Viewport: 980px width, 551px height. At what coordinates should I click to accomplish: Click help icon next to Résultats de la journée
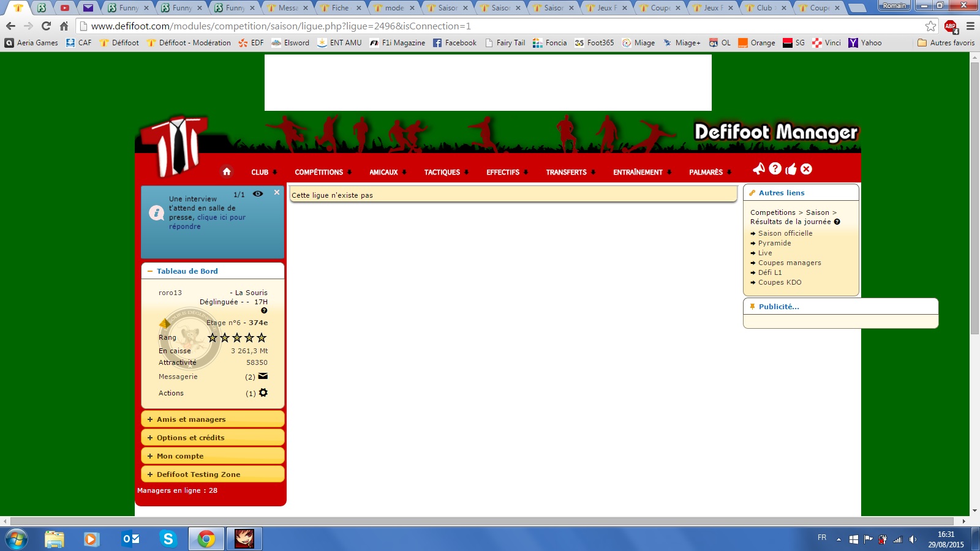(837, 222)
